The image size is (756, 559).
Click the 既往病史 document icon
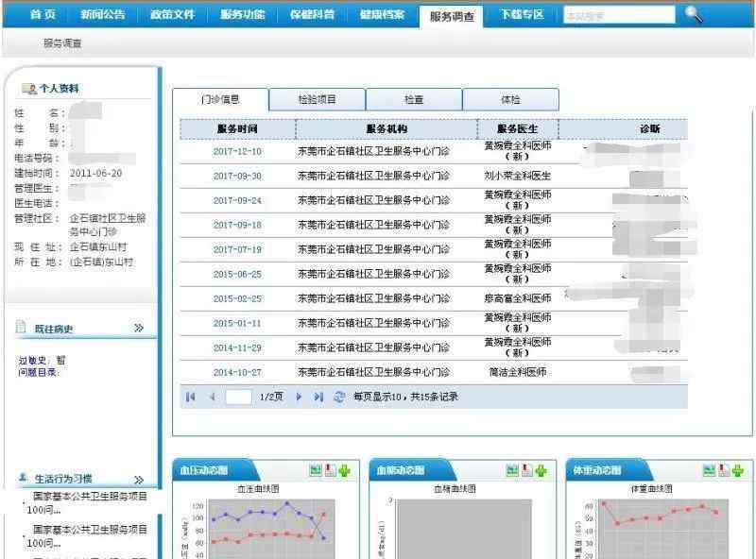tap(21, 327)
